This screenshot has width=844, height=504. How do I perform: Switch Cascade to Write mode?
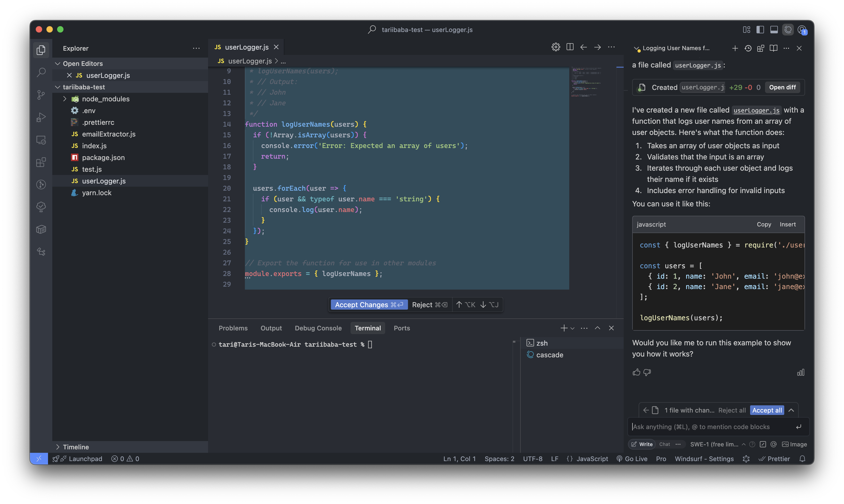(x=642, y=444)
